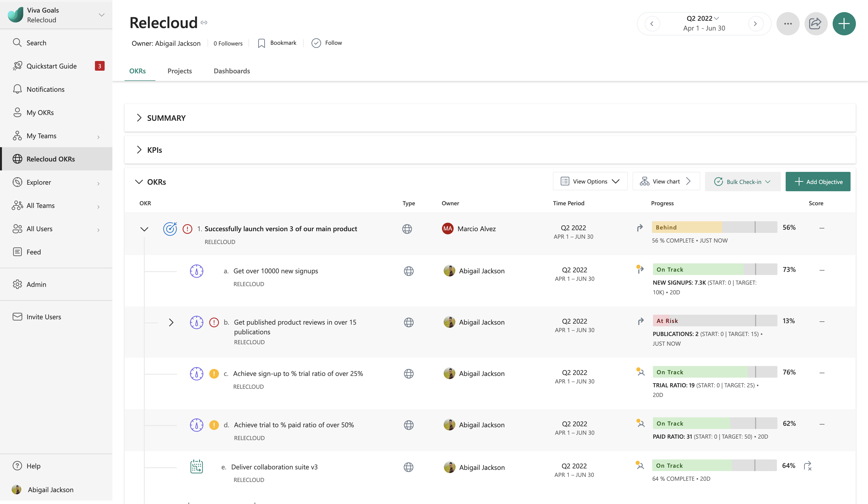Expand the KPIs section
Screen dimensions: 868x504
139,150
